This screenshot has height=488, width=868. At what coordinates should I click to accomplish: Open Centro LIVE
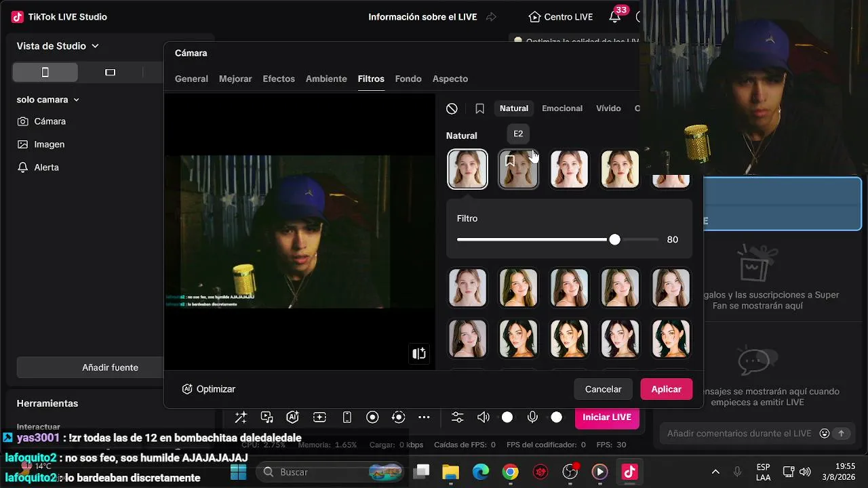(x=560, y=17)
